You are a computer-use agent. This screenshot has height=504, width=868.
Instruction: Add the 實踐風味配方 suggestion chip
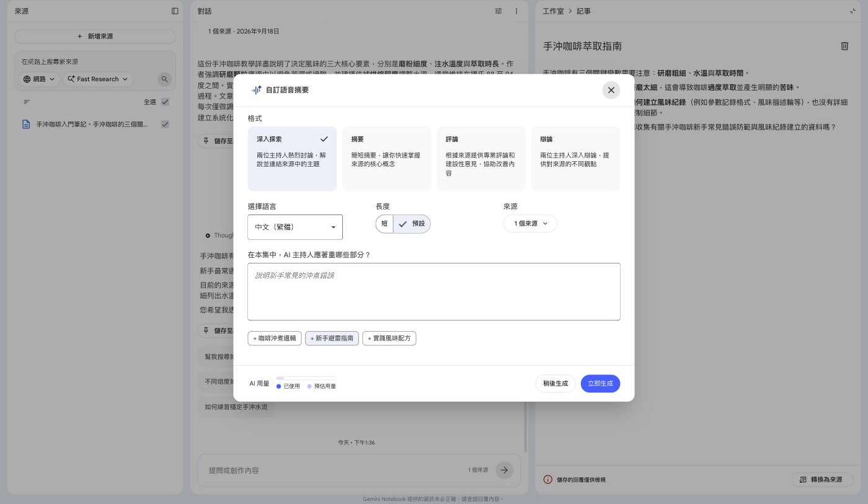click(x=389, y=338)
